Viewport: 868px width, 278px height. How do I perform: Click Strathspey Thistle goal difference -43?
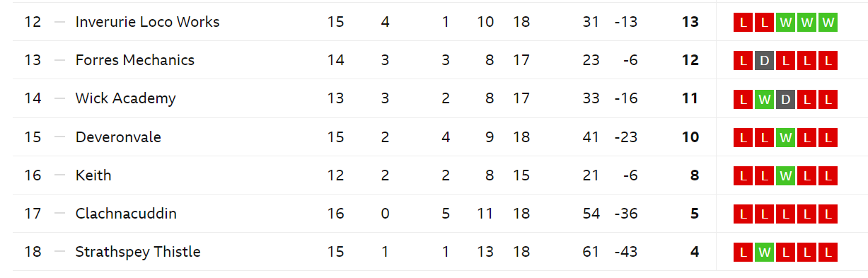626,251
